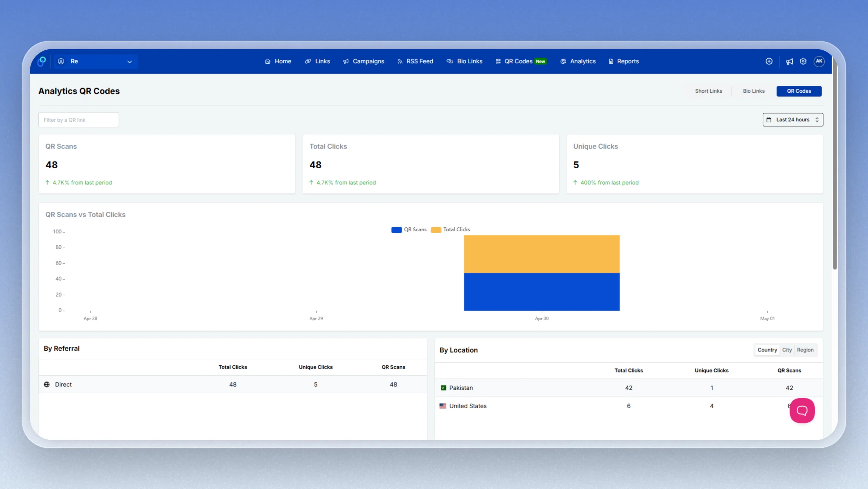Open the Reports menu item
Screen dimensions: 868x489
[624, 61]
